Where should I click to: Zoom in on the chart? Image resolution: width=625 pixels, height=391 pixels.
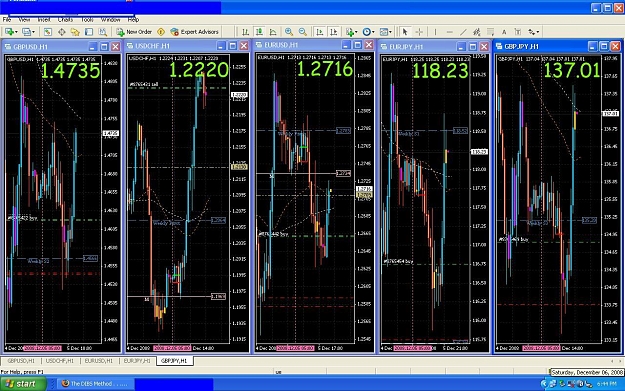coord(289,32)
